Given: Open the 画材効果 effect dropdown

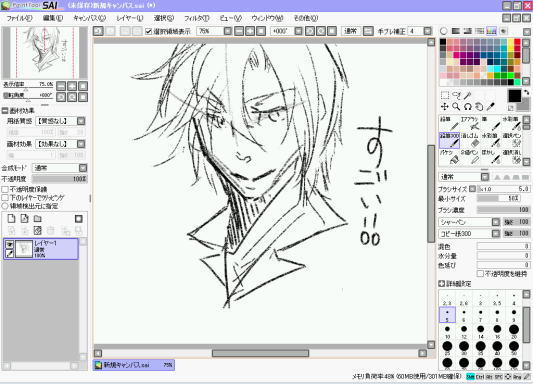Looking at the screenshot, I should pos(81,144).
